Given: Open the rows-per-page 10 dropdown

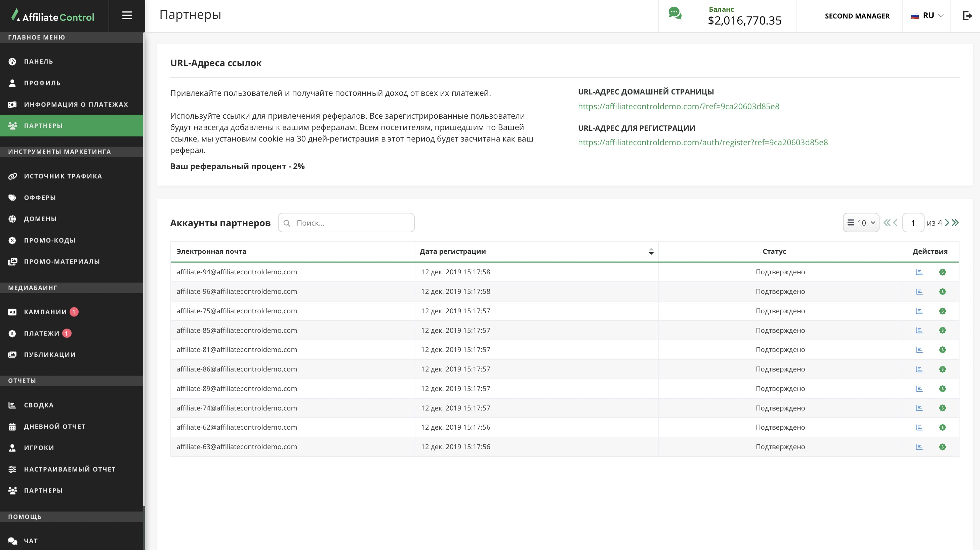Looking at the screenshot, I should click(x=861, y=223).
